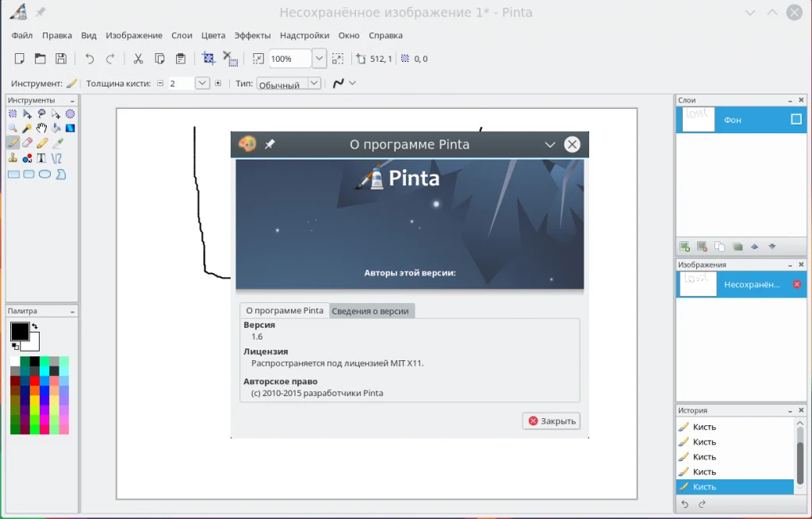Select the Gradient tool
This screenshot has width=812, height=519.
70,129
